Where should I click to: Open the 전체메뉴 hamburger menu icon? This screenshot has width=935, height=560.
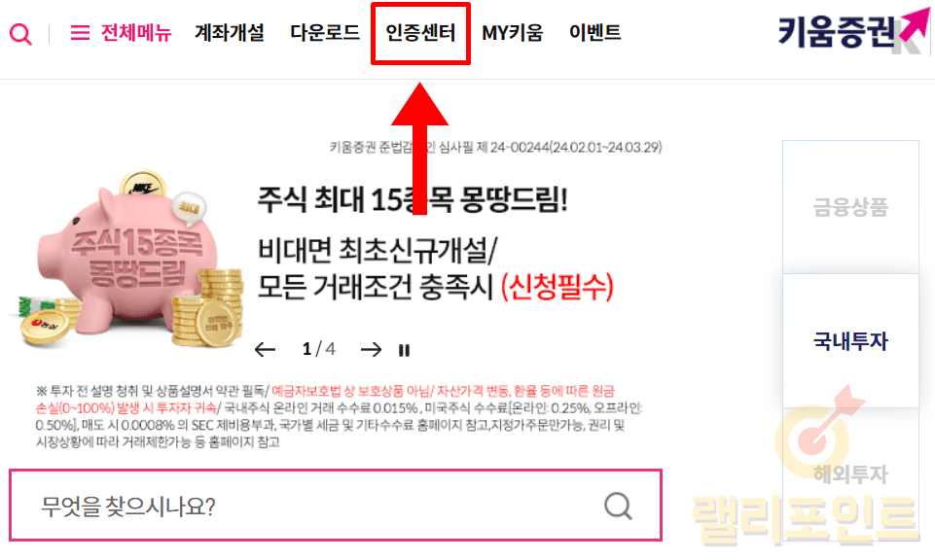point(80,33)
